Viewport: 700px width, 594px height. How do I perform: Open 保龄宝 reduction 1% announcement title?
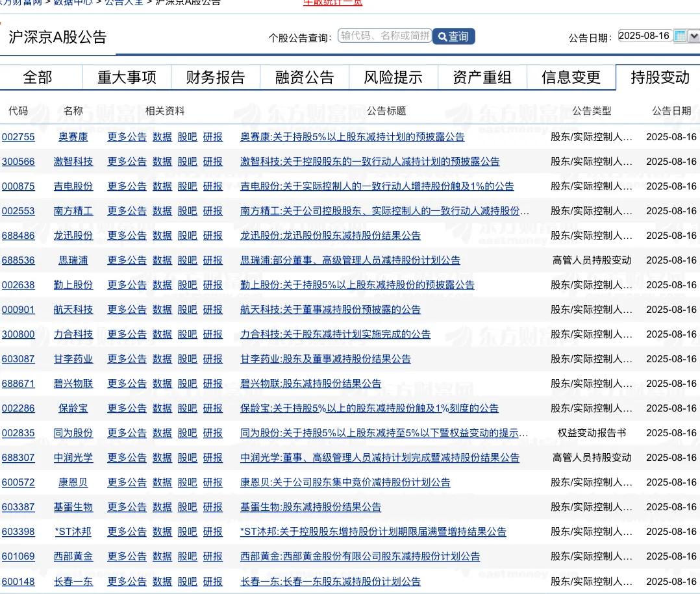tap(369, 408)
